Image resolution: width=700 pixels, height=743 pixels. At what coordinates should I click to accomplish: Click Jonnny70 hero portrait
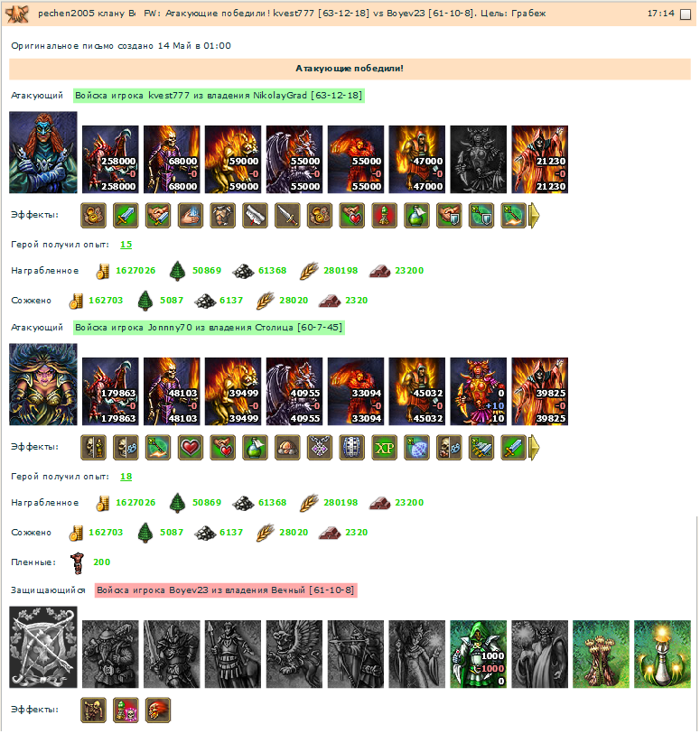[43, 385]
